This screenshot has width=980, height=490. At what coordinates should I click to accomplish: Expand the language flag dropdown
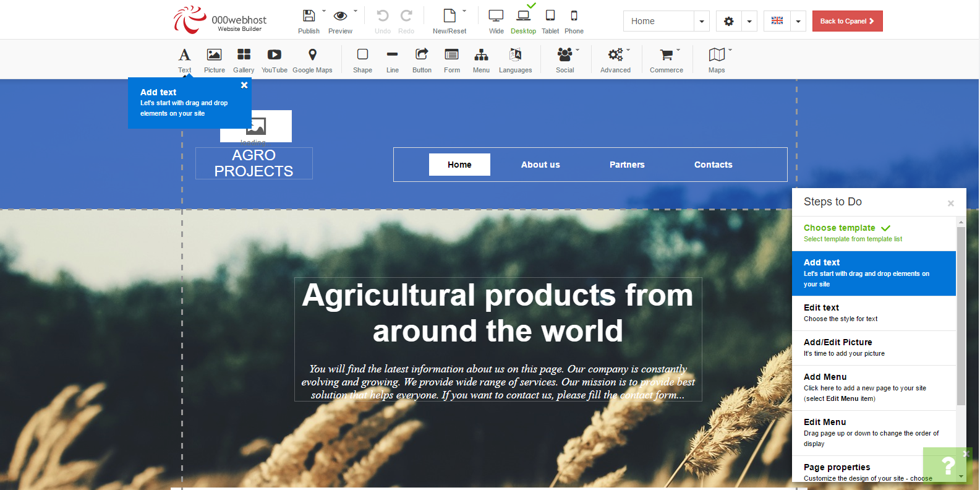(x=798, y=21)
